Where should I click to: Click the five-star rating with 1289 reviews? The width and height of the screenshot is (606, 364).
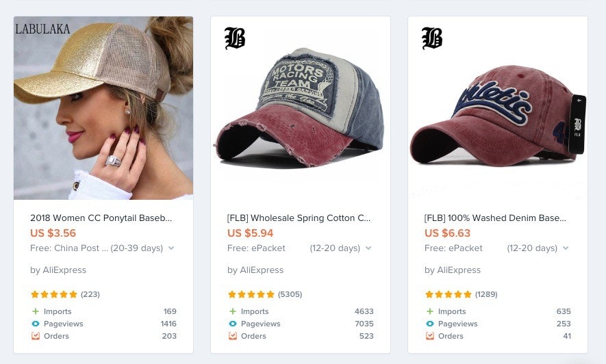coord(448,294)
